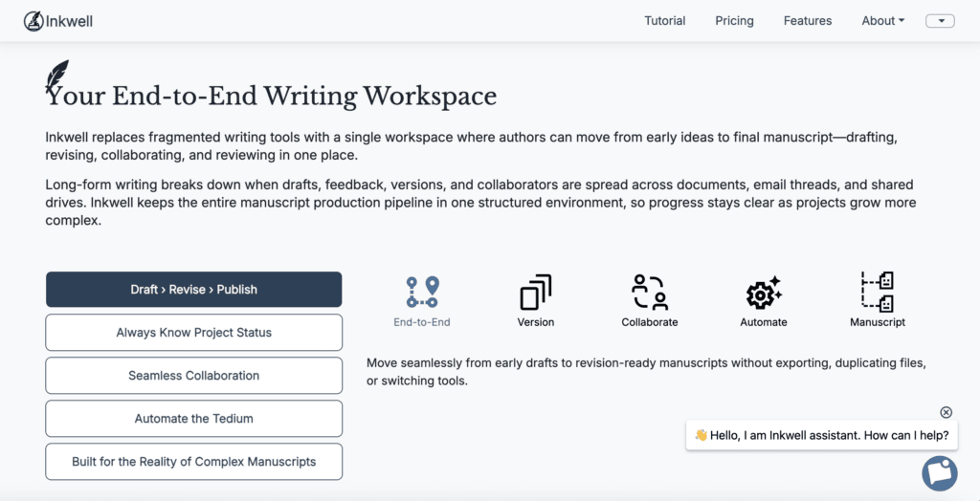Screen dimensions: 980x501
Task: Click the quill feather icon beside the heading
Action: pos(57,76)
